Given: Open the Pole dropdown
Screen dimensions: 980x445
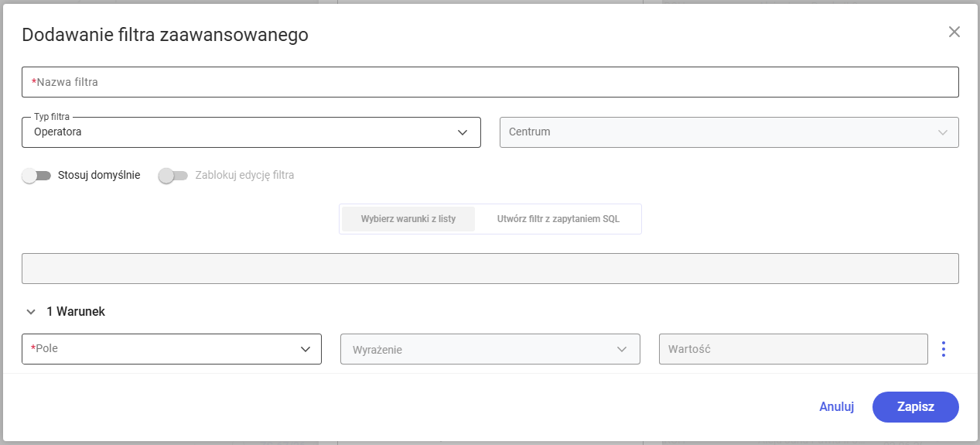Looking at the screenshot, I should pos(172,349).
